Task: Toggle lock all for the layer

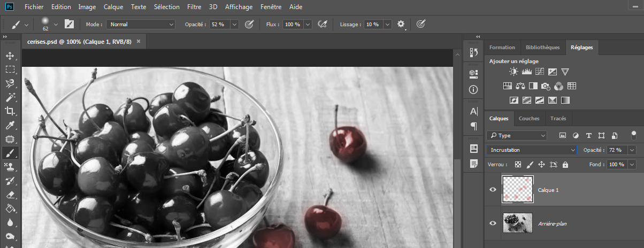Action: click(565, 165)
